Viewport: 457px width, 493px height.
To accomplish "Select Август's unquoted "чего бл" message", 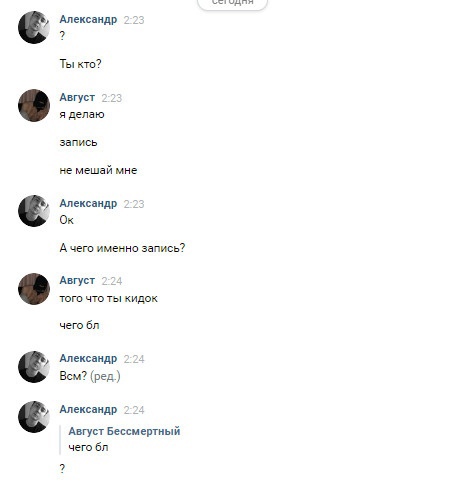I will 79,325.
